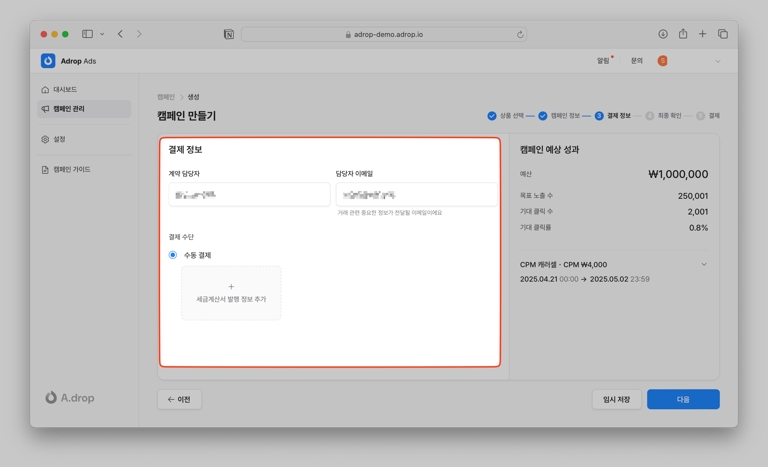Show Safari's tab overview

[x=722, y=34]
